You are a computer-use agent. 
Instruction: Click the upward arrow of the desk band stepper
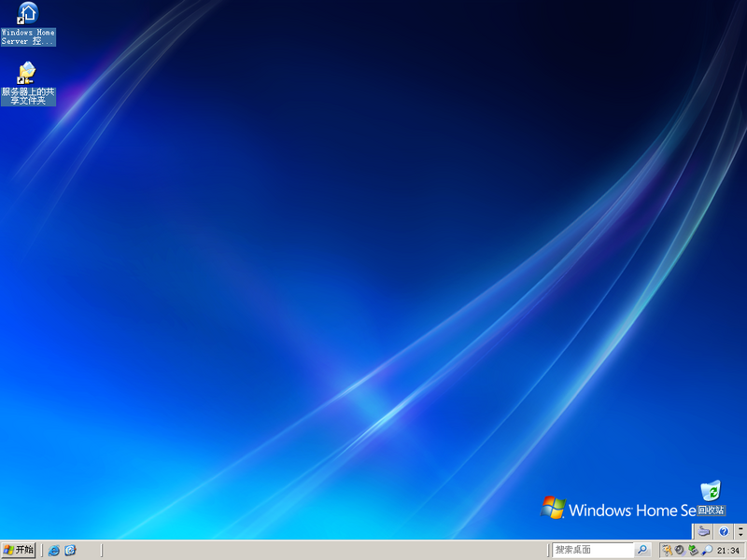coord(740,528)
